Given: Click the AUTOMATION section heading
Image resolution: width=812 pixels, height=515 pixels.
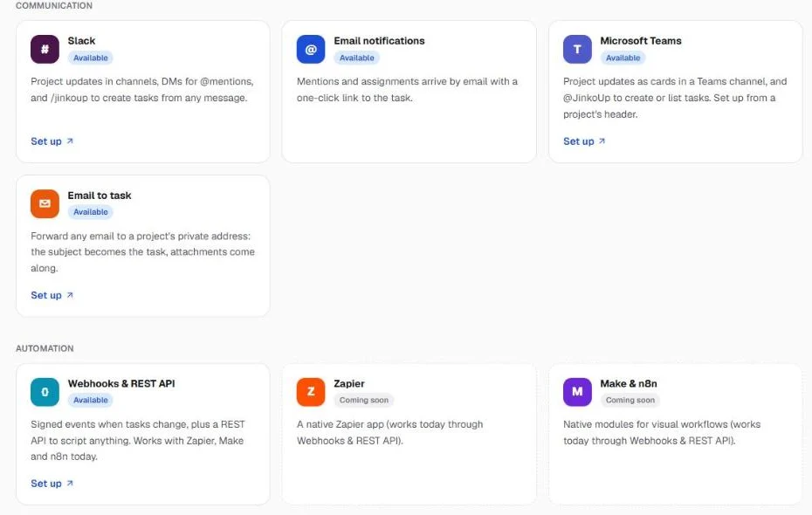Looking at the screenshot, I should 45,348.
